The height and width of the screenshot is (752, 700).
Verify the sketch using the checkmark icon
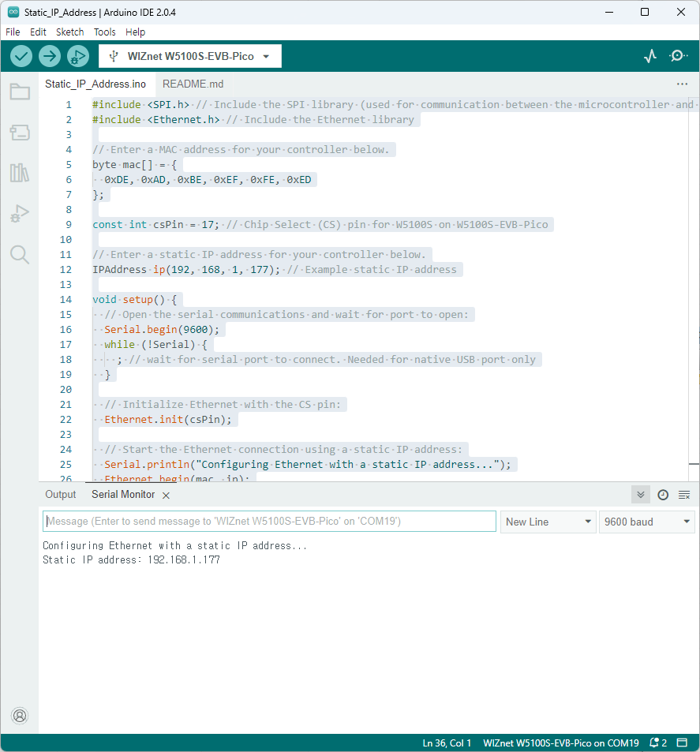[21, 55]
